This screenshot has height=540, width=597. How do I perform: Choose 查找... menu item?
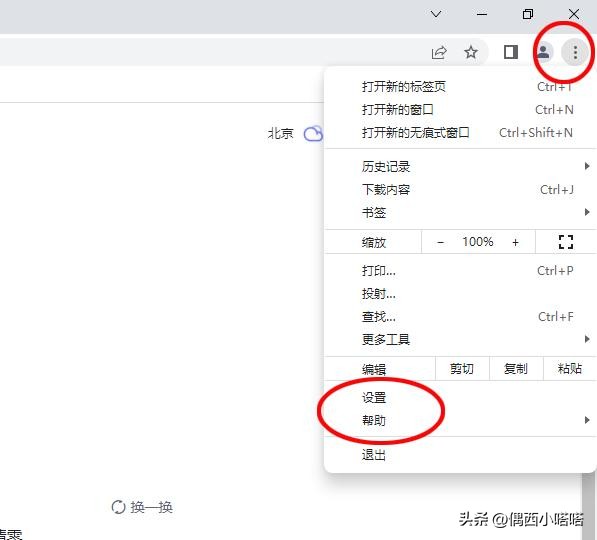click(x=460, y=316)
